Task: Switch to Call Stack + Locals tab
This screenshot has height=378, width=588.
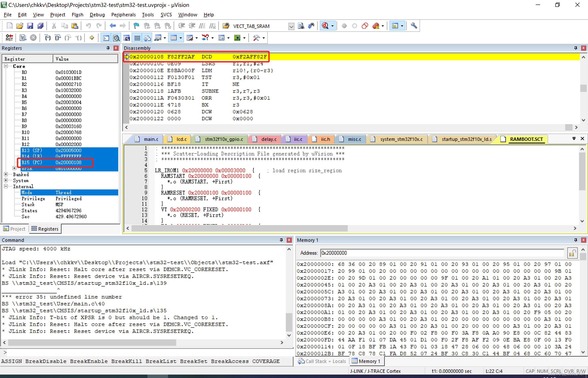Action: pyautogui.click(x=322, y=361)
